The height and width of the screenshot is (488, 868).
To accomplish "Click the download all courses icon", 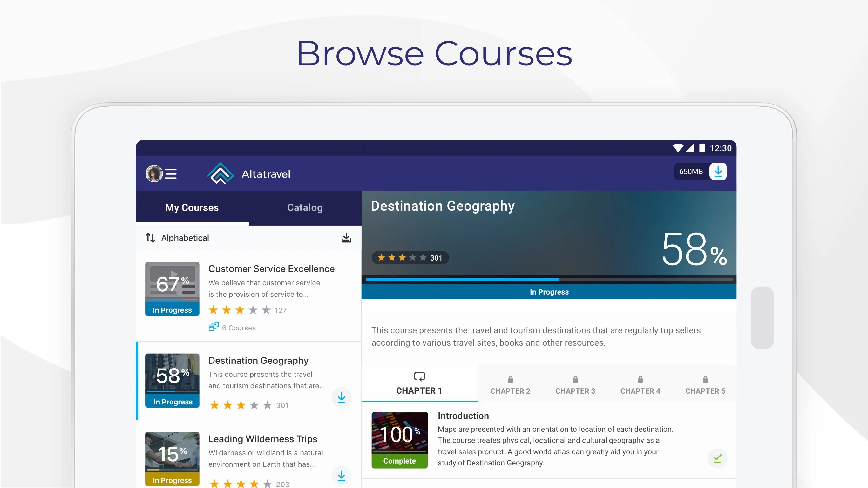I will coord(346,237).
